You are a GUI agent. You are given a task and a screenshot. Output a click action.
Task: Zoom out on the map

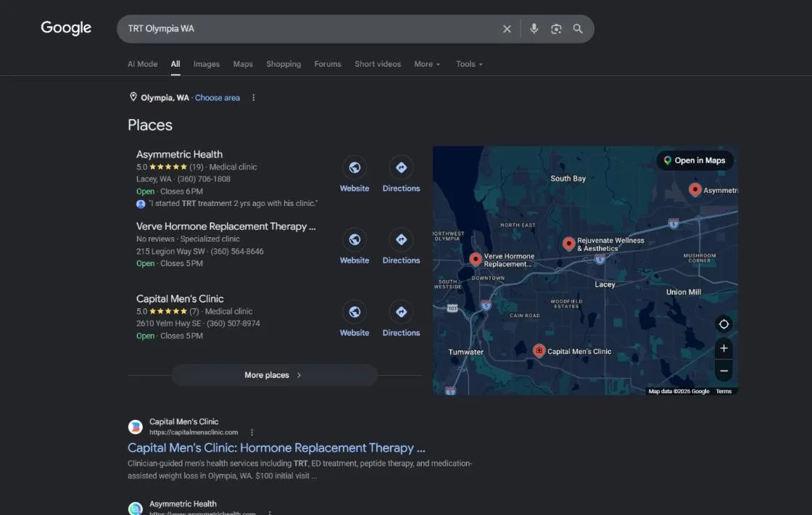(724, 371)
